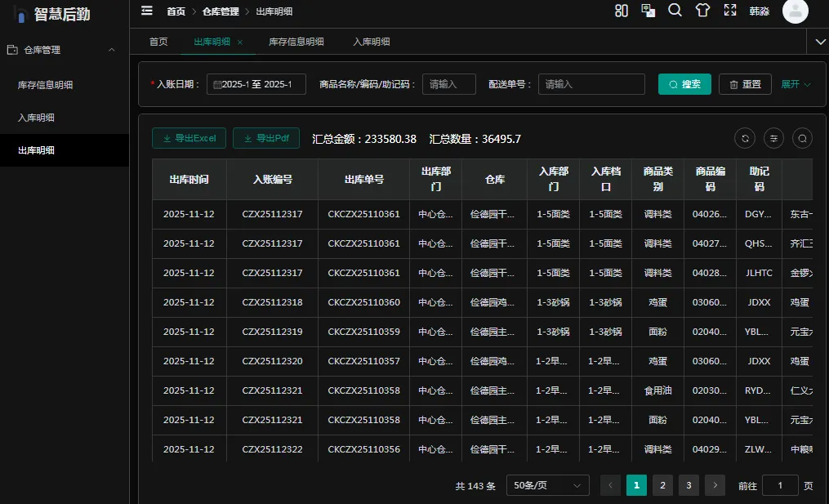Image resolution: width=829 pixels, height=504 pixels.
Task: Click cell CKCZX25110357
Action: click(363, 361)
